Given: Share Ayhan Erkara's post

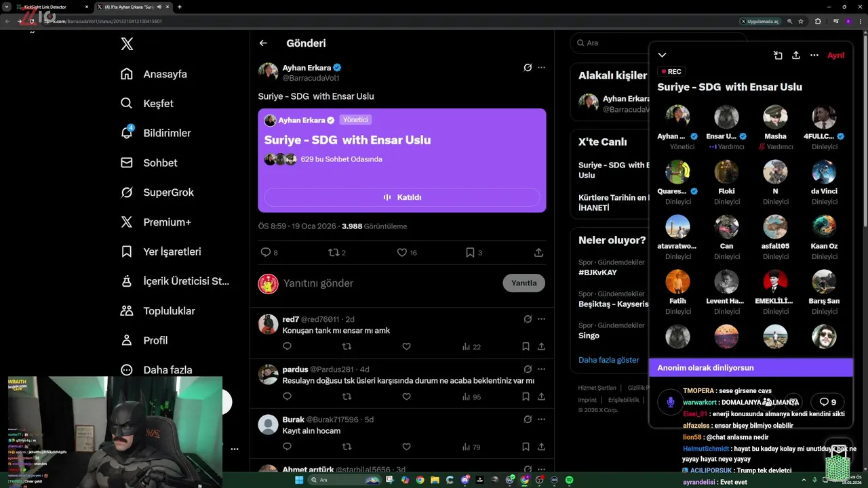Looking at the screenshot, I should pyautogui.click(x=538, y=252).
